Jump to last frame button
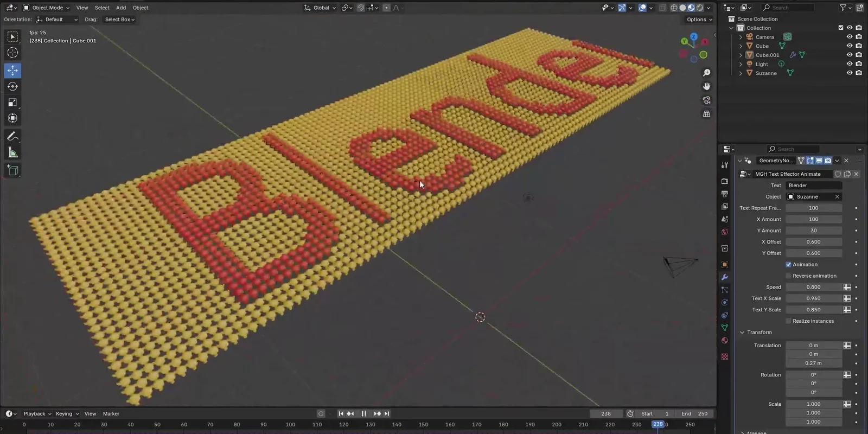Image resolution: width=868 pixels, height=434 pixels. (x=387, y=413)
